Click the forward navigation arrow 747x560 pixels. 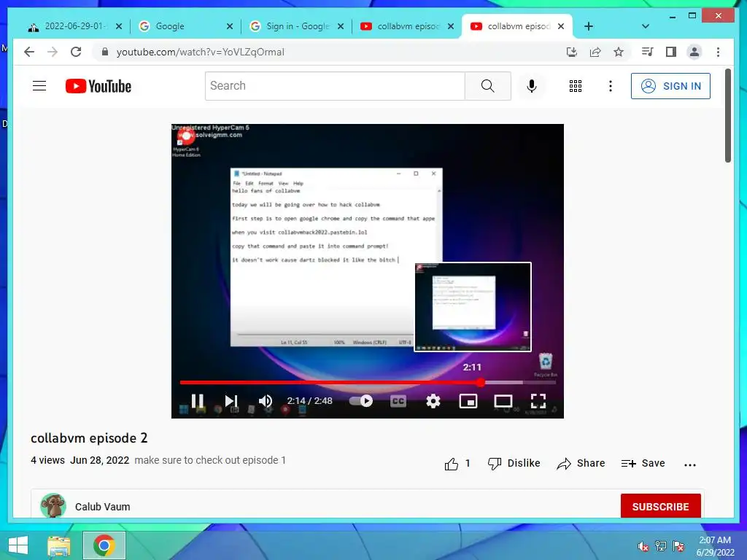(53, 52)
